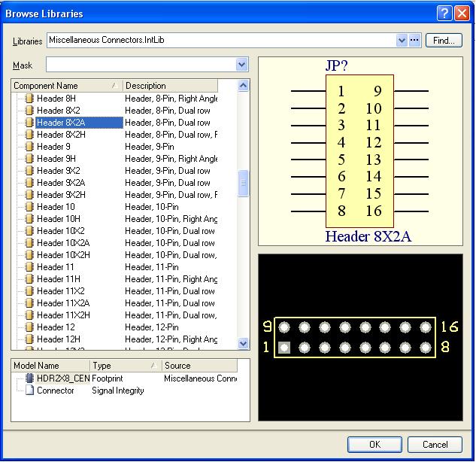This screenshot has width=476, height=462.
Task: Open the Mask dropdown arrow
Action: [241, 65]
